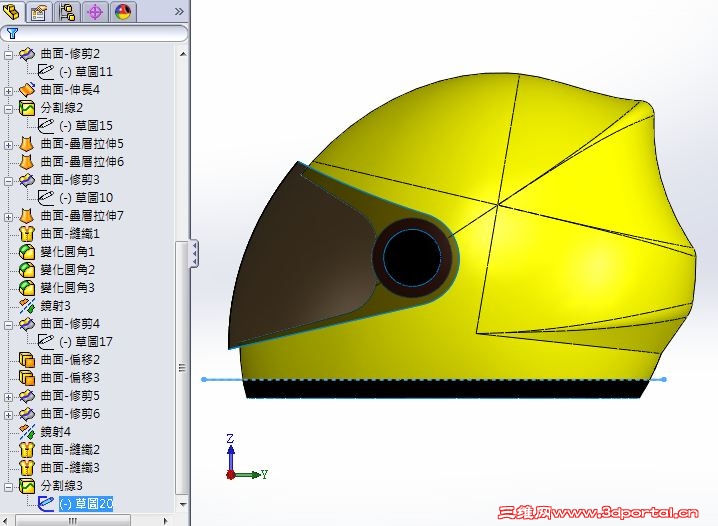Select the 曲面-疊層拉伸7 loft icon
The image size is (718, 526).
(x=27, y=216)
